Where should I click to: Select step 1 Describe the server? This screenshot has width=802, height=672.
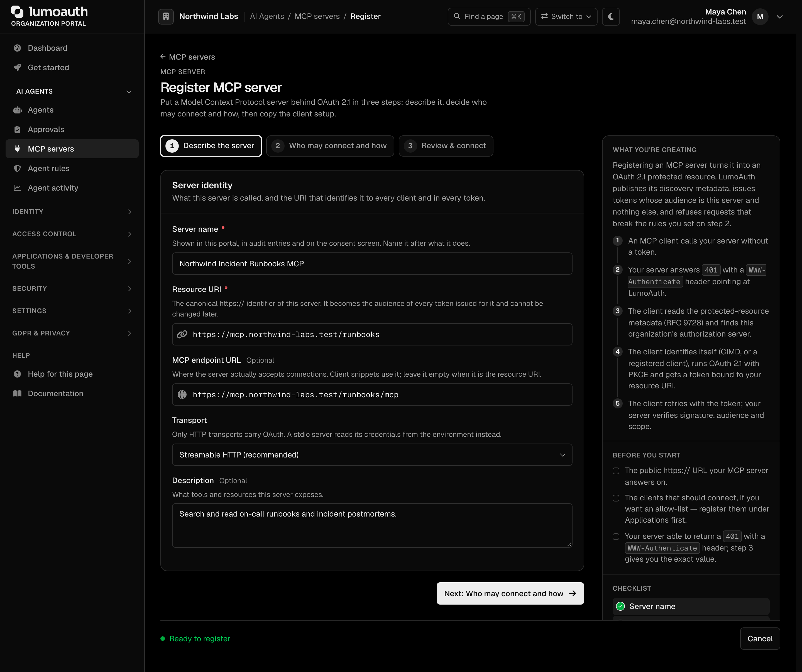(211, 145)
